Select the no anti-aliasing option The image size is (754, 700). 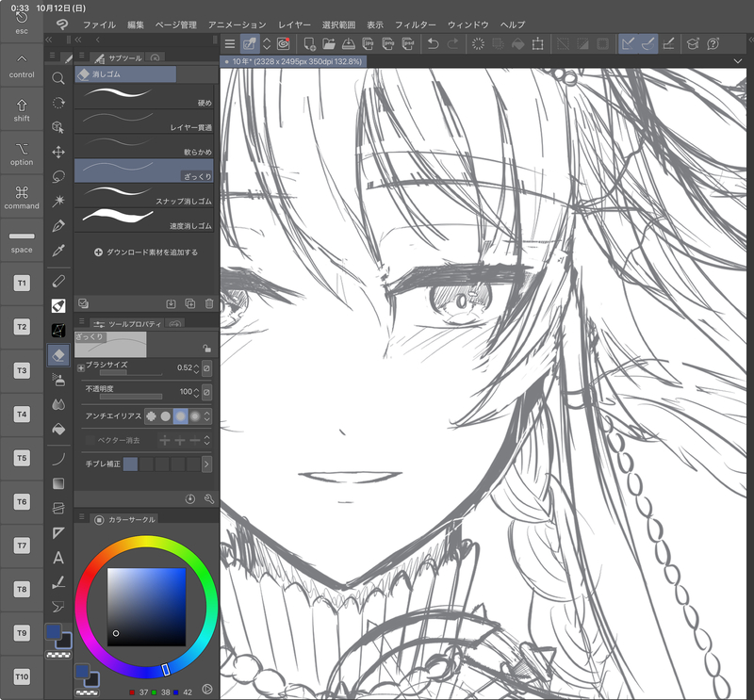coord(151,416)
